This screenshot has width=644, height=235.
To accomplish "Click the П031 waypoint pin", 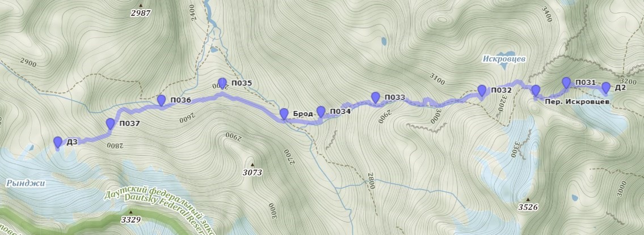I will click(566, 83).
